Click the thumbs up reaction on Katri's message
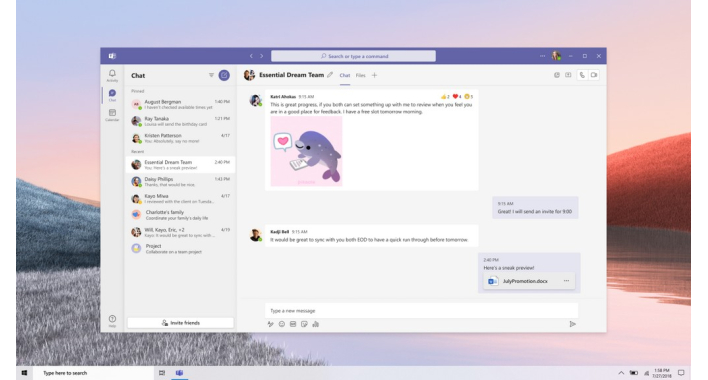 (445, 97)
